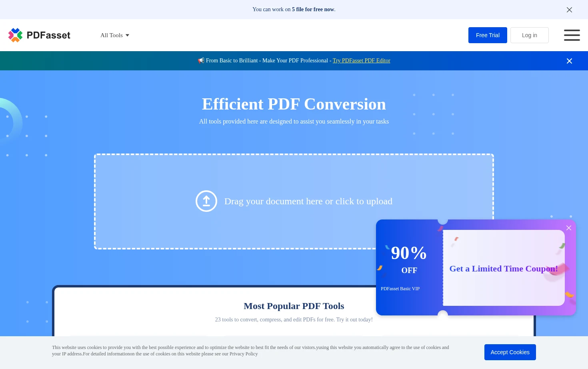Image resolution: width=588 pixels, height=369 pixels.
Task: Click the Free Trial button
Action: pyautogui.click(x=488, y=35)
